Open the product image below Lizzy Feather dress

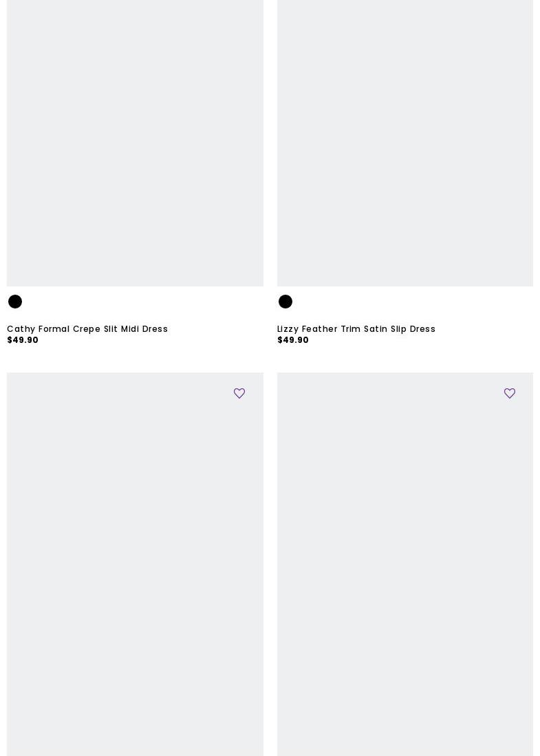(x=404, y=564)
